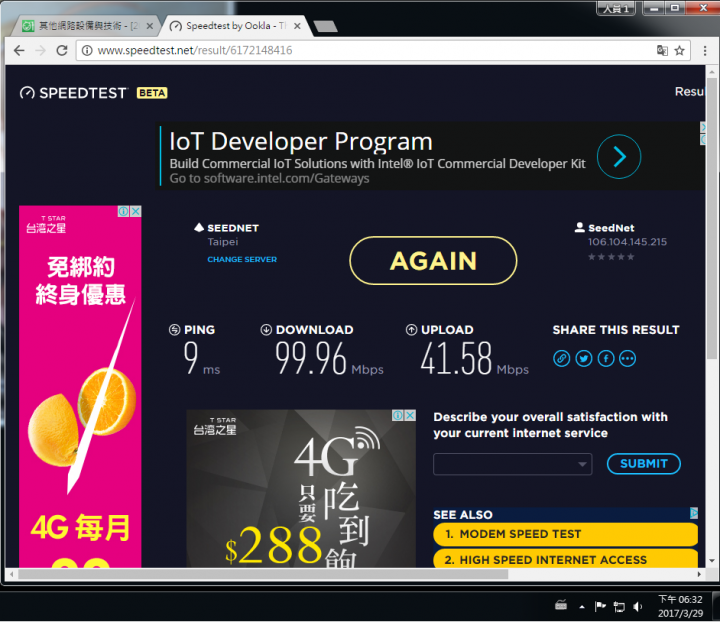Viewport: 720px width, 622px height.
Task: Click the AGAIN button to retest
Action: point(433,261)
